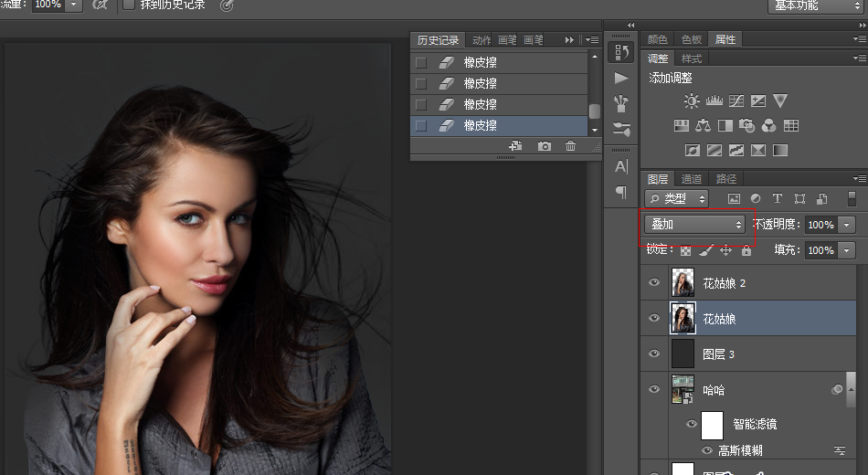Open the 不透明度 opacity dropdown arrow
868x475 pixels.
[847, 225]
